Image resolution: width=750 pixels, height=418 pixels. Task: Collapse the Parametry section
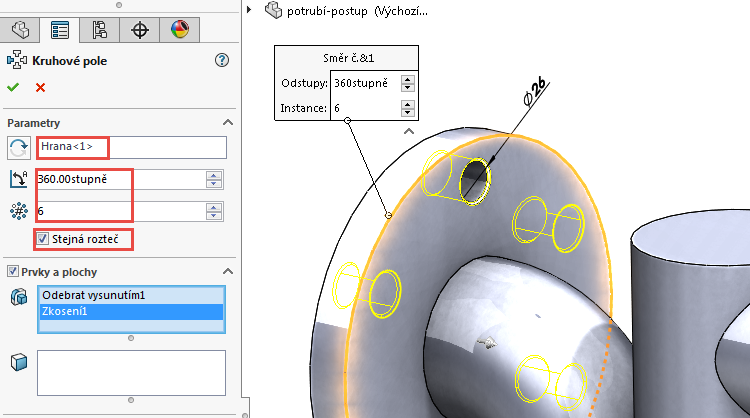tap(228, 123)
